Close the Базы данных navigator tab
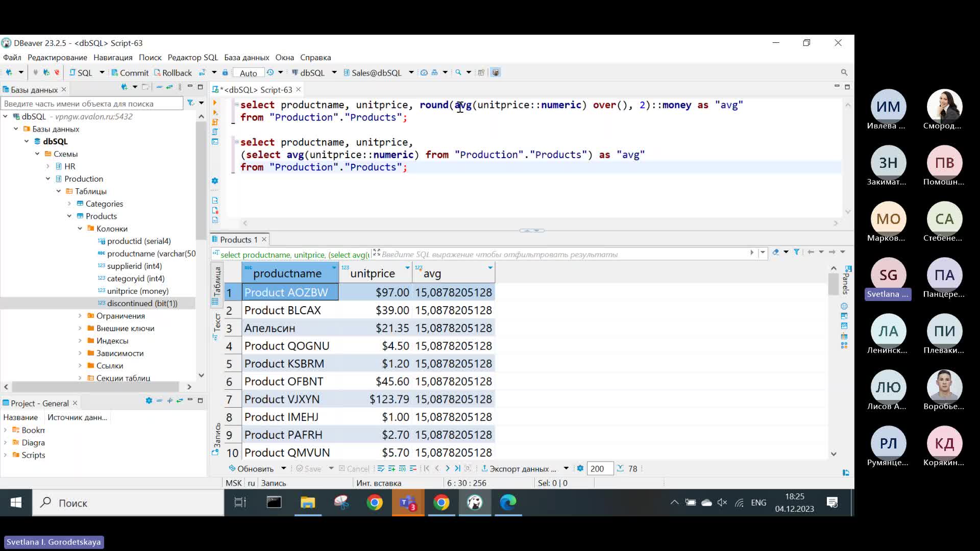The height and width of the screenshot is (551, 980). [x=64, y=90]
